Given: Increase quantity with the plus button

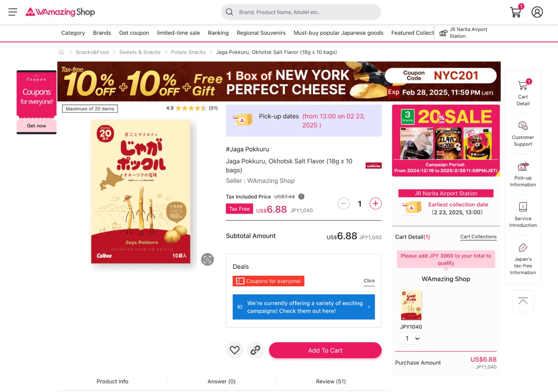Looking at the screenshot, I should [x=376, y=203].
